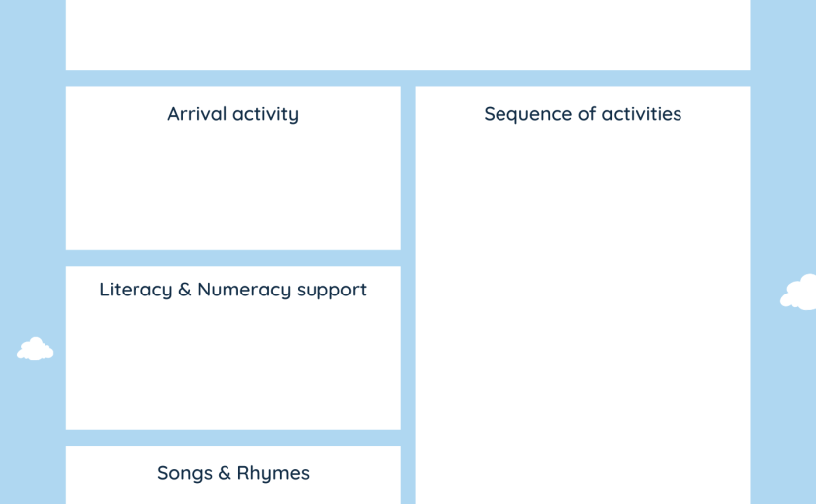Select the partial white cloud on the right edge
This screenshot has height=504, width=816.
point(798,293)
